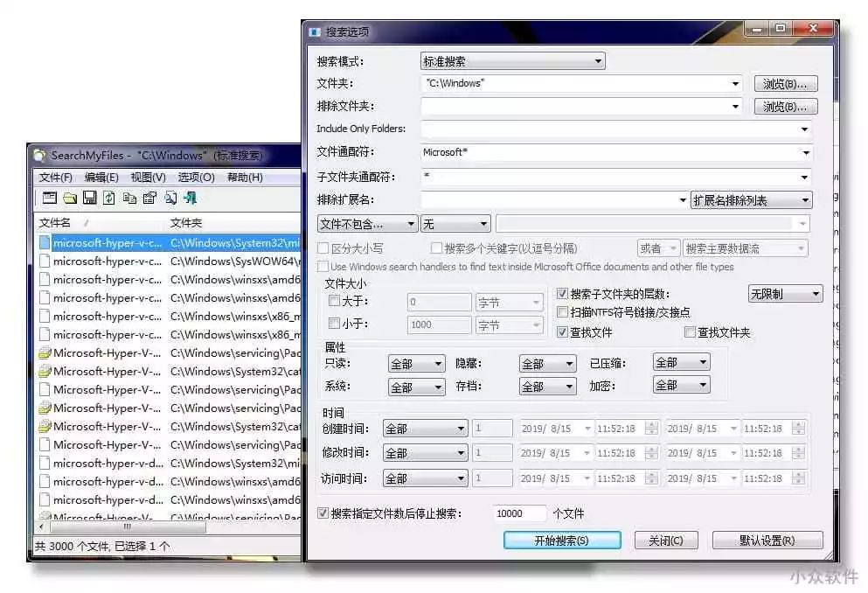Open the 文件(F) menu

point(55,178)
